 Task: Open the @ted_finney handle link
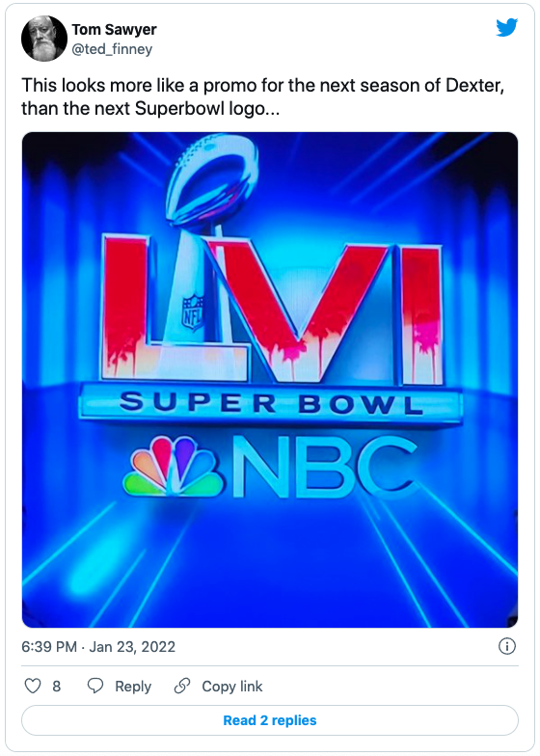(112, 49)
